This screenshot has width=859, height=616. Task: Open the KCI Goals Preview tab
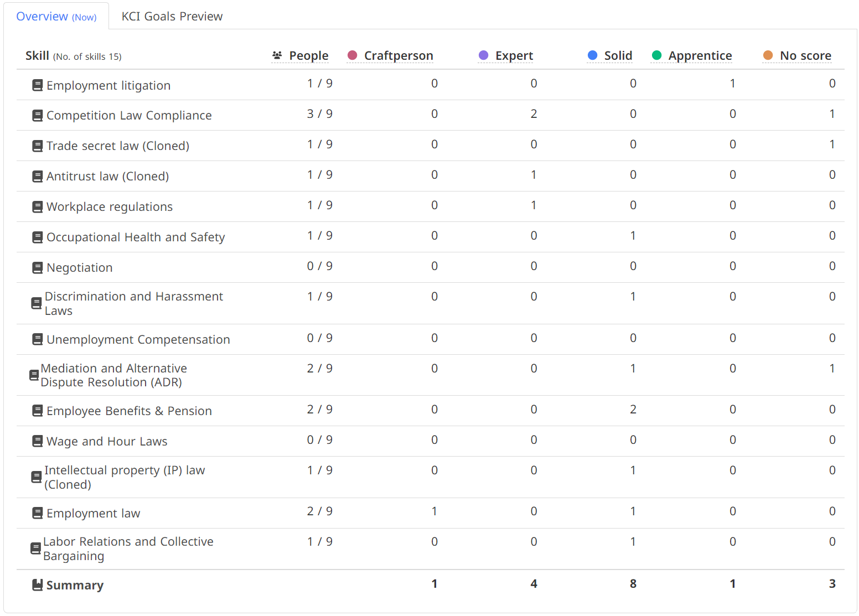[x=172, y=17]
